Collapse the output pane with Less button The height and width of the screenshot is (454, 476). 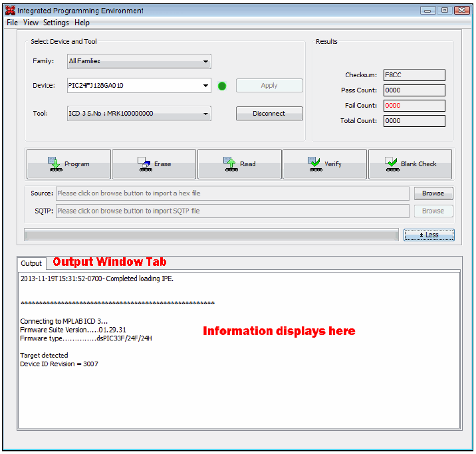(429, 235)
